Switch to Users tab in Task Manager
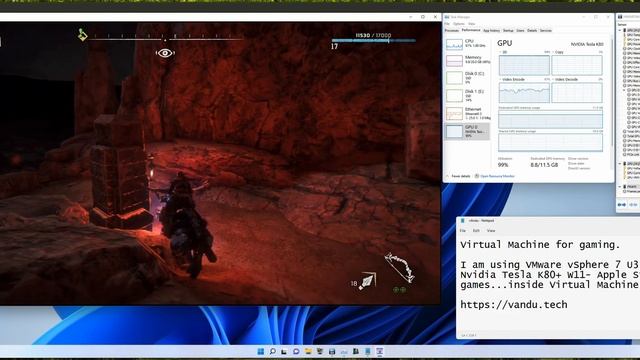The image size is (640, 360). (520, 31)
